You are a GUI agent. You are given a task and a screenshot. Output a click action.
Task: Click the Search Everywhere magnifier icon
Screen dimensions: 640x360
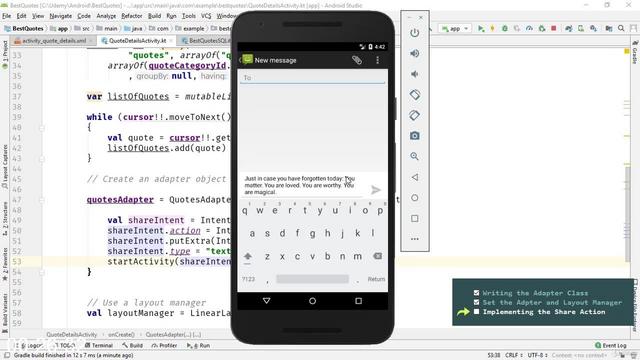click(x=621, y=28)
